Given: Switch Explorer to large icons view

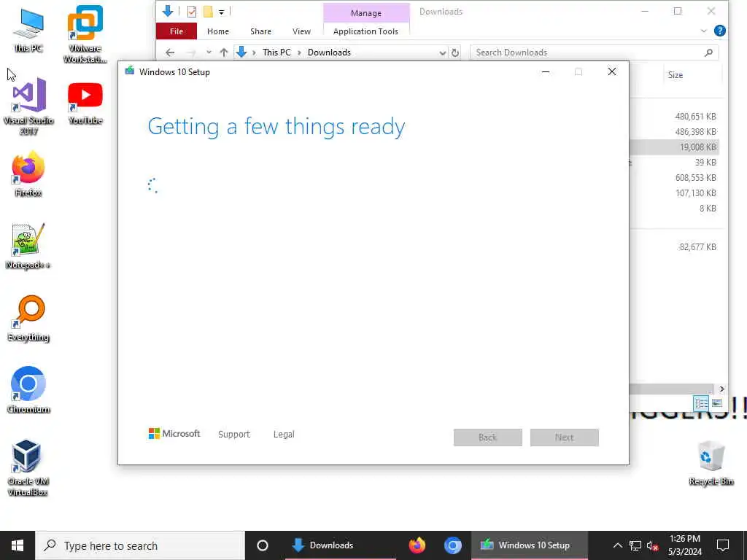Looking at the screenshot, I should [x=716, y=403].
